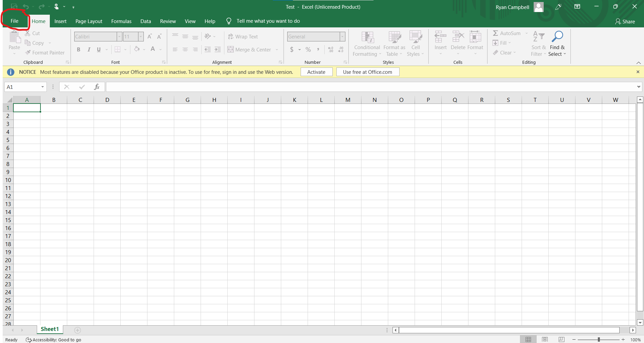This screenshot has width=644, height=343.
Task: Toggle Center alignment
Action: point(185,49)
